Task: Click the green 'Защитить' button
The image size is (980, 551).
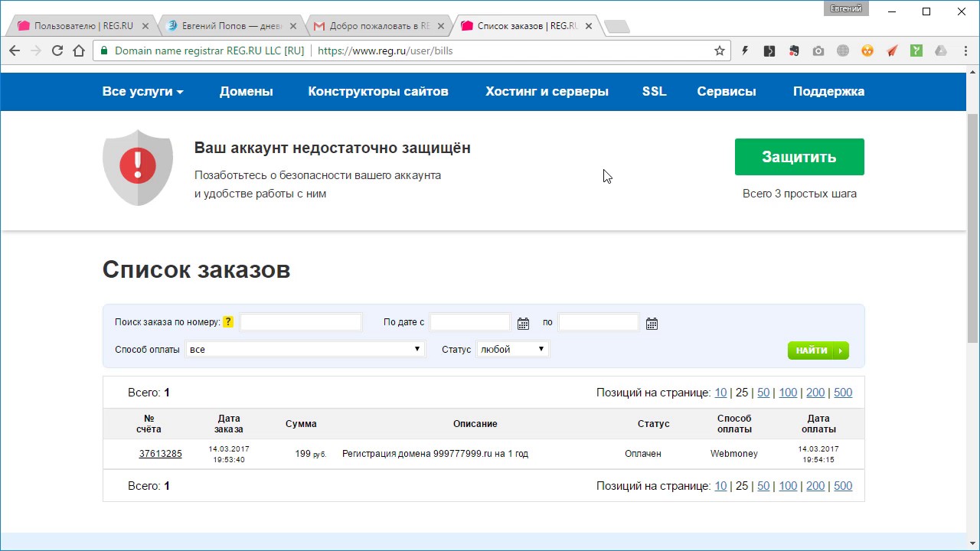Action: tap(799, 157)
